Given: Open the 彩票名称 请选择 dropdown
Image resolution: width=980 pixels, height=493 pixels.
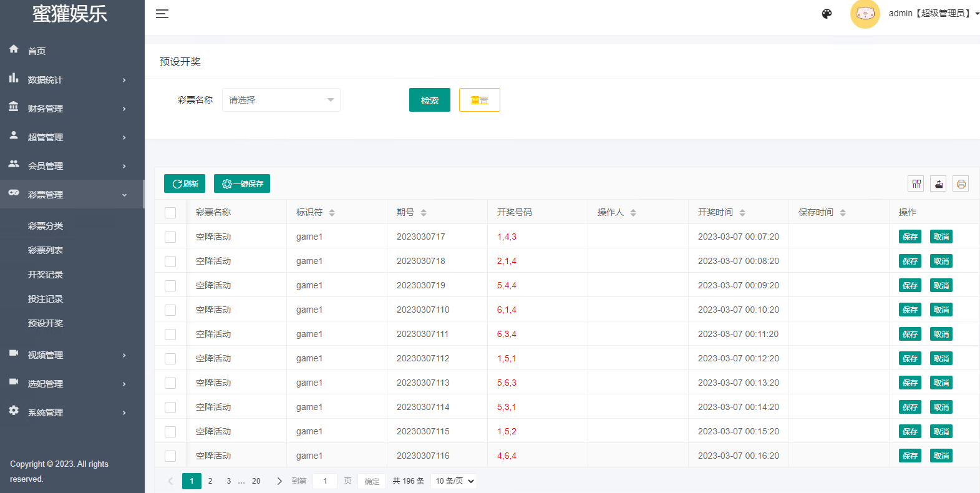Looking at the screenshot, I should (281, 100).
